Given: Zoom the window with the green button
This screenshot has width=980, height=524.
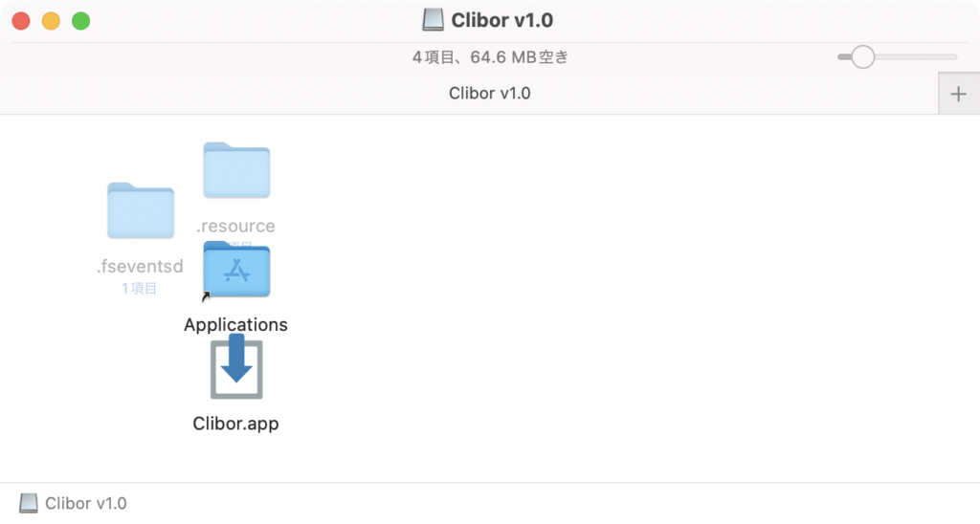Looking at the screenshot, I should pos(81,21).
